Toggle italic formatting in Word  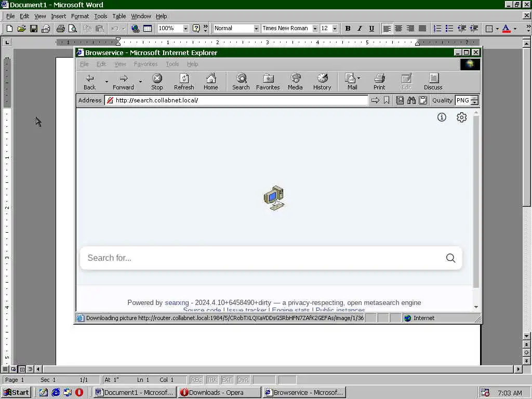tap(360, 29)
